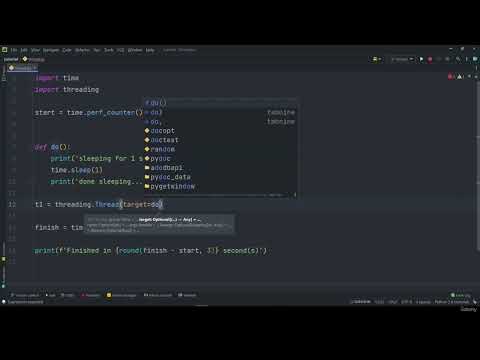Open the Event Log in status bar
Image resolution: width=480 pixels, height=360 pixels.
(x=460, y=295)
